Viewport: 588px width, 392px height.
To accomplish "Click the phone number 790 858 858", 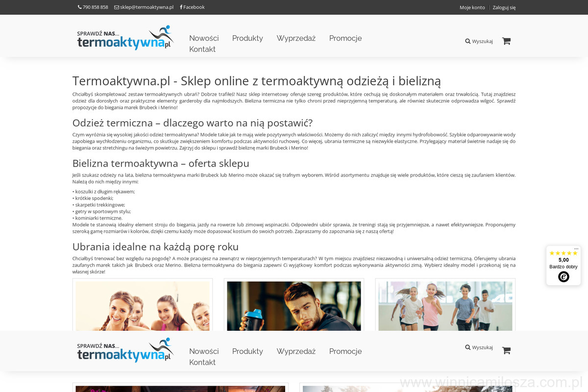I will (x=93, y=7).
